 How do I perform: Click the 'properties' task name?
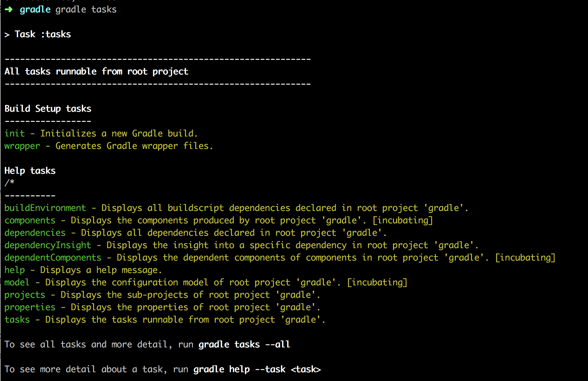click(30, 308)
